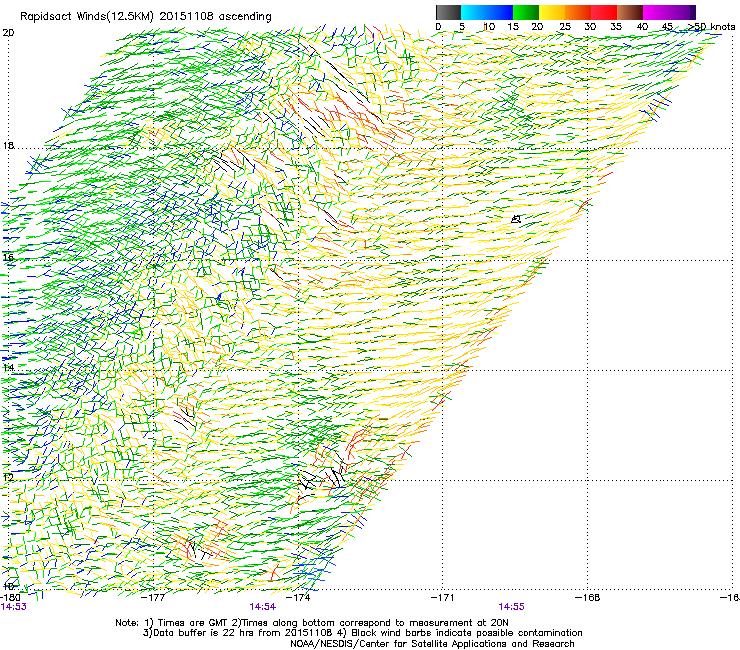Click legend tick label 40
The width and height of the screenshot is (740, 650).
(642, 27)
